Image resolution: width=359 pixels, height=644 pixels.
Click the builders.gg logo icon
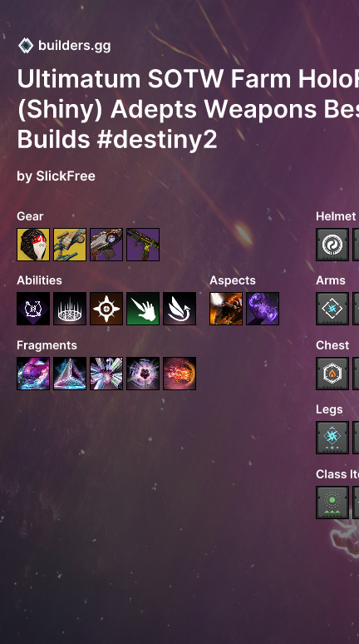tap(26, 46)
